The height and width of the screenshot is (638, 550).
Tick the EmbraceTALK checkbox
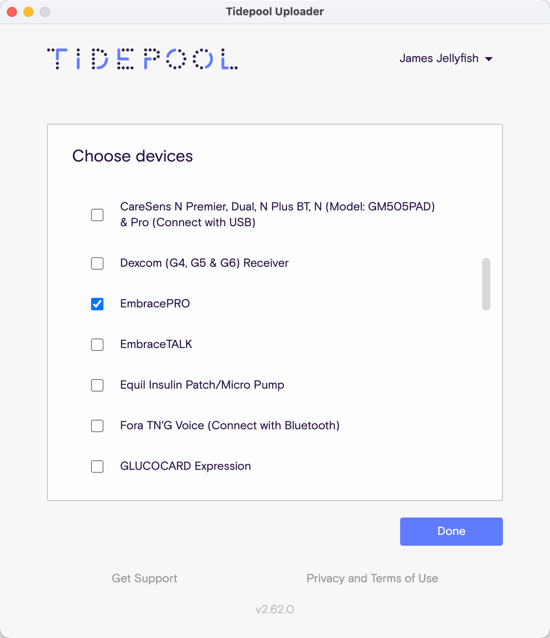[x=97, y=345]
